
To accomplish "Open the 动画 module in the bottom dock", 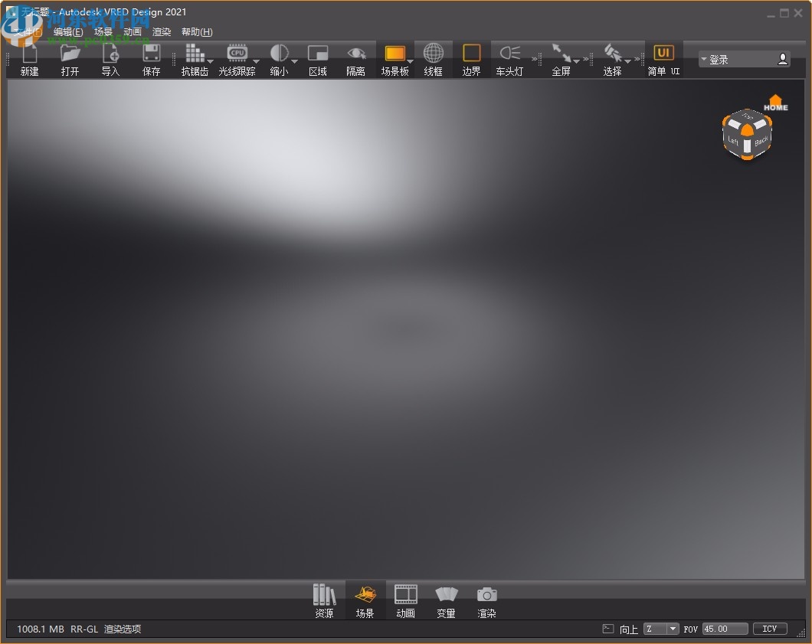I will (x=405, y=600).
